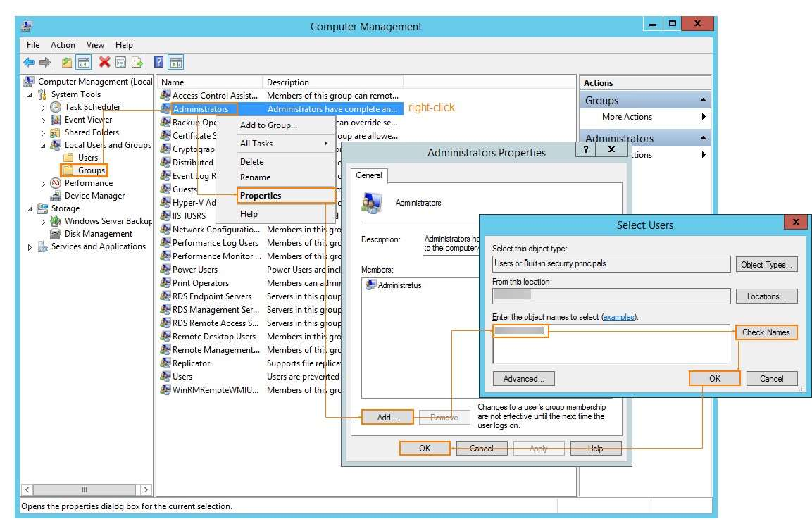Click the examples link in Select Users
The height and width of the screenshot is (531, 812).
[618, 318]
